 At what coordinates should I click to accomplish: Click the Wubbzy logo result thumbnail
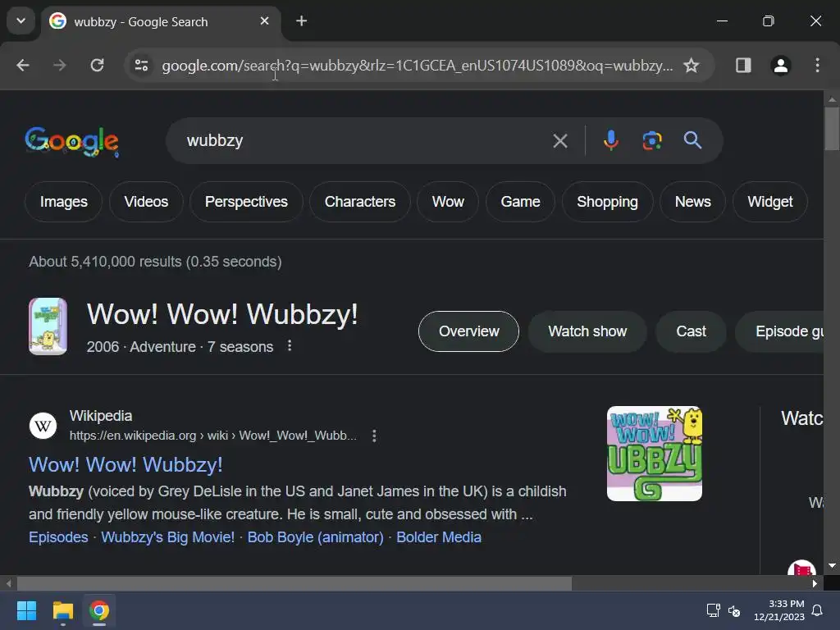click(x=654, y=454)
